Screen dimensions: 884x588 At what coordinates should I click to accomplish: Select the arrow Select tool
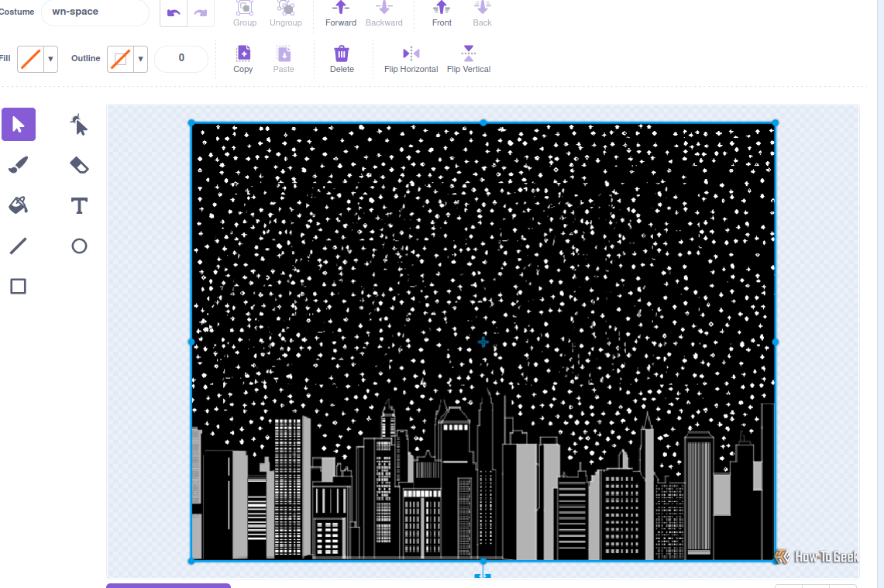tap(19, 125)
